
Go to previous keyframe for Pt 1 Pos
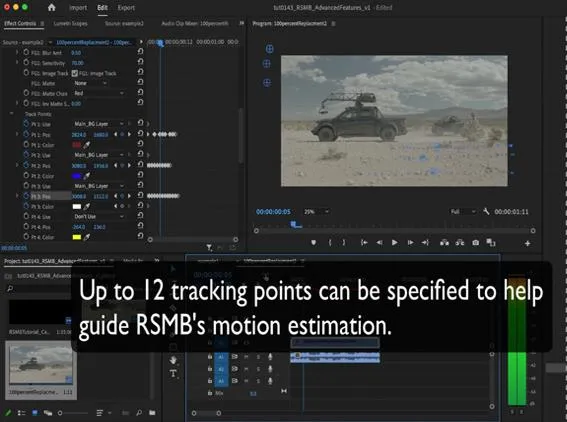point(116,135)
